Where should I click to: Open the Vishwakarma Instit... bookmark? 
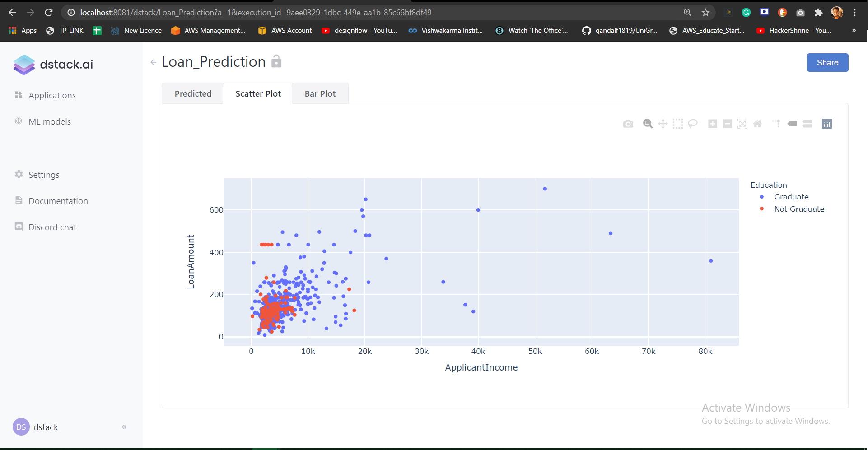pos(445,31)
